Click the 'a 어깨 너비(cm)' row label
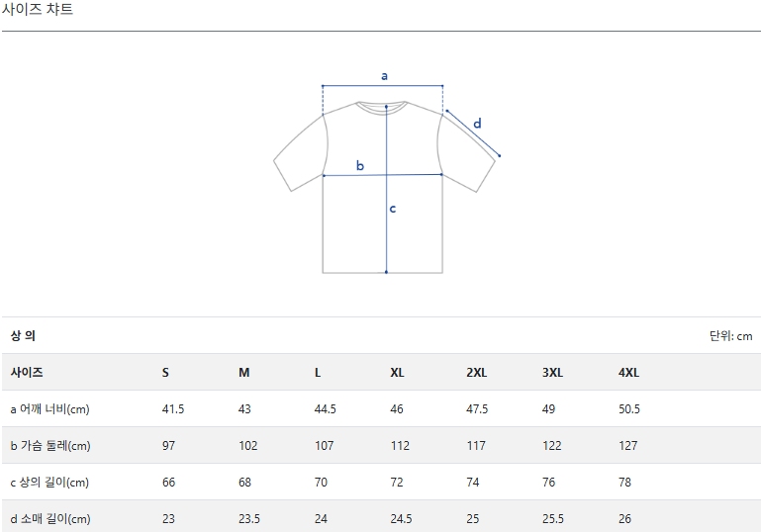The image size is (761, 532). 50,409
